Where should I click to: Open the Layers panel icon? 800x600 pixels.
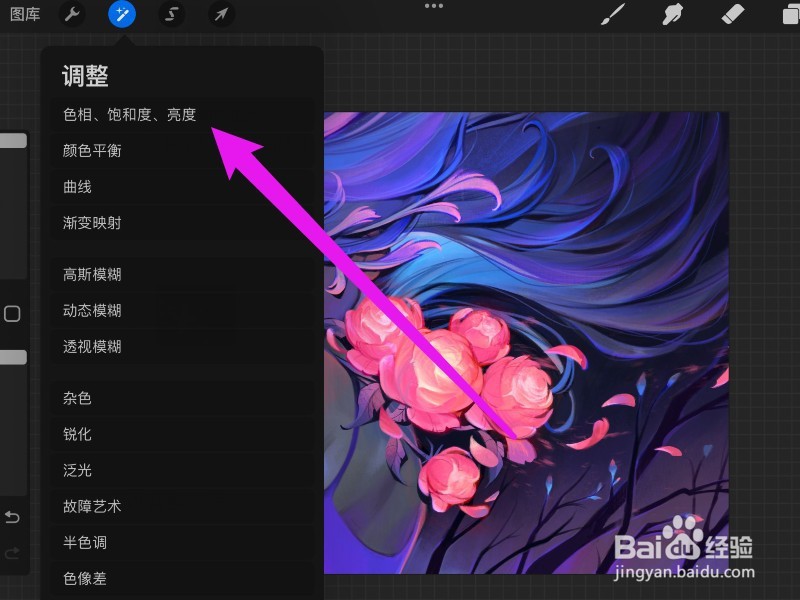[791, 14]
